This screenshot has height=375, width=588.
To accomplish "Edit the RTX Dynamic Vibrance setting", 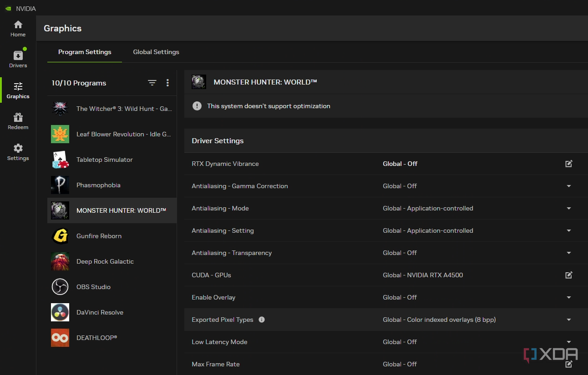I will pyautogui.click(x=568, y=164).
